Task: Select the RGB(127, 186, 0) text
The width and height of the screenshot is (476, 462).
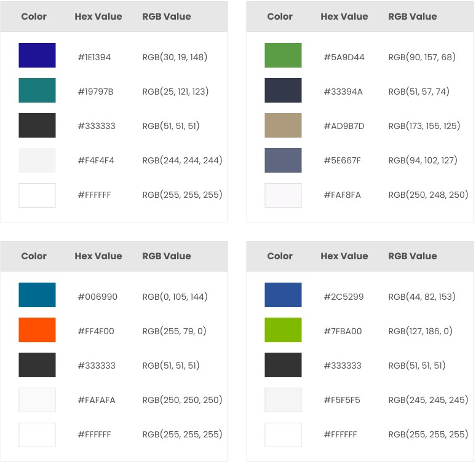Action: pyautogui.click(x=420, y=331)
